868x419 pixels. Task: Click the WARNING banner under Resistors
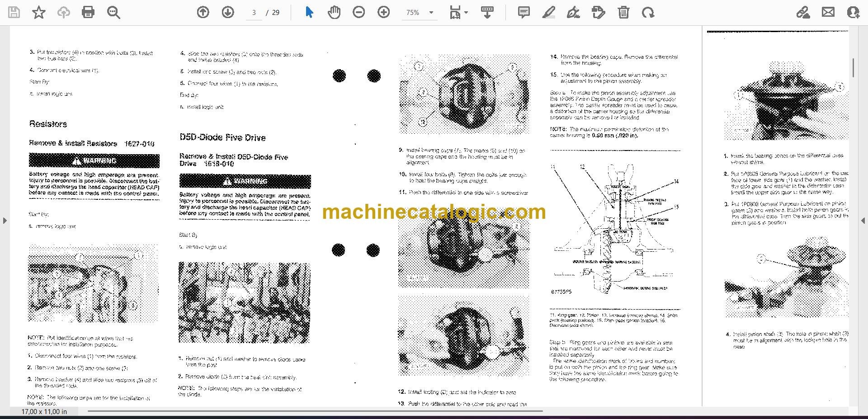[94, 160]
